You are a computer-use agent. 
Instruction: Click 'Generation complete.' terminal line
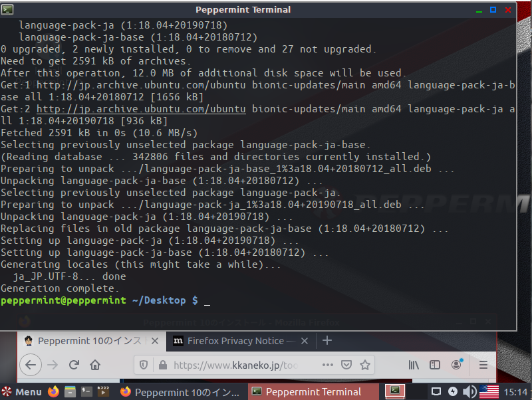(60, 288)
